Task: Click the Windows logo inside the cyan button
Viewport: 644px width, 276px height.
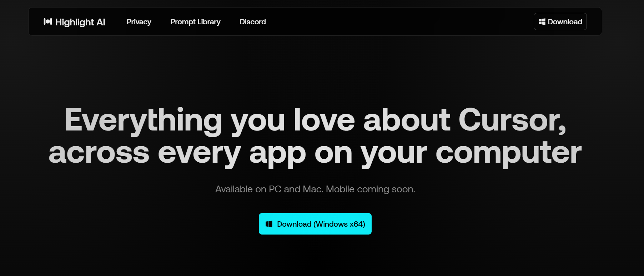Action: pyautogui.click(x=269, y=224)
